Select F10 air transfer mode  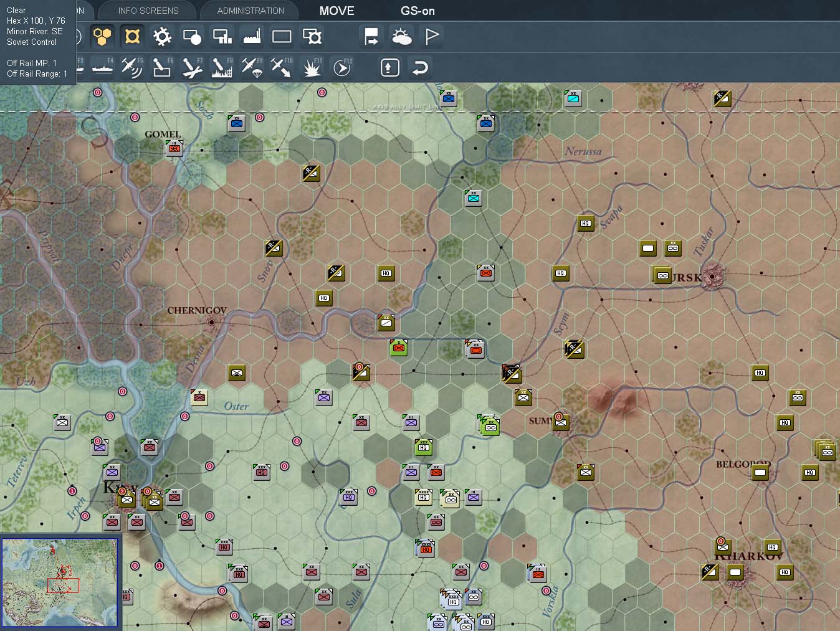(x=282, y=67)
